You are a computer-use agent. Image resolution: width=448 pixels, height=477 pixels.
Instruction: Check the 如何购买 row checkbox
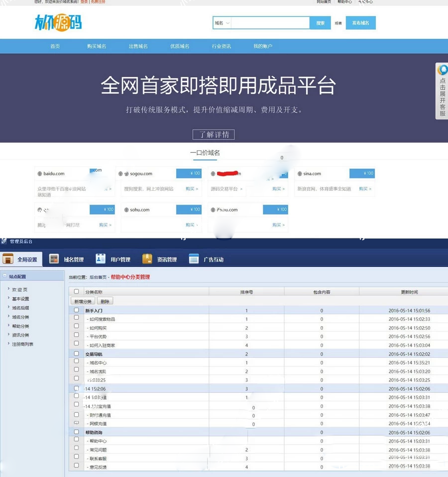point(76,326)
